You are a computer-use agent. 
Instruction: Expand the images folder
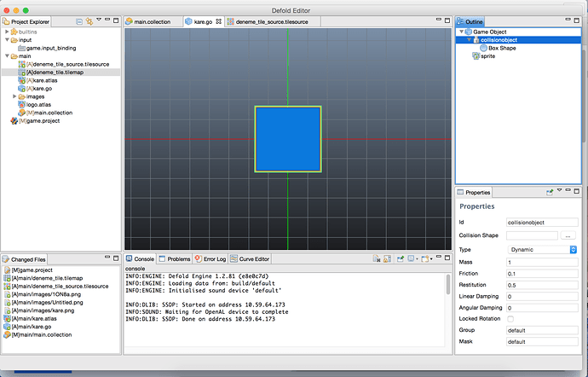[x=15, y=96]
